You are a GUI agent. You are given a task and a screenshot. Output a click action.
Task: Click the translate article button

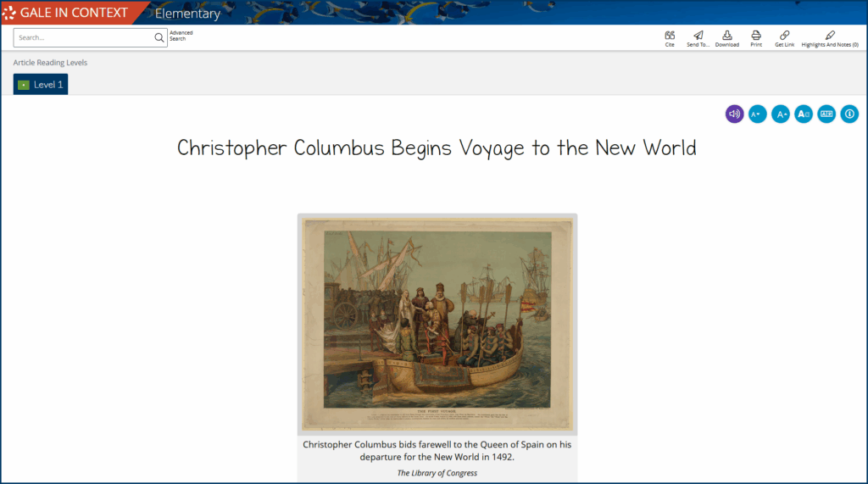(x=826, y=114)
